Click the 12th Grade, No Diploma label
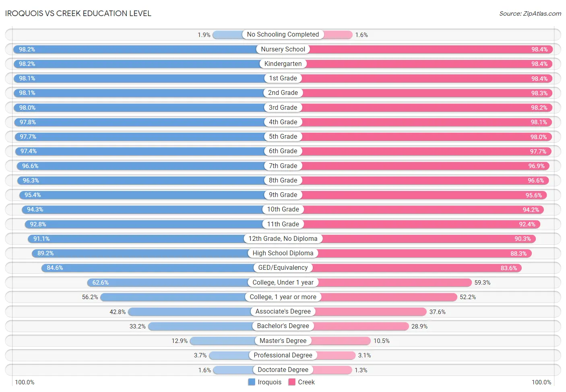The width and height of the screenshot is (566, 392). click(x=283, y=239)
